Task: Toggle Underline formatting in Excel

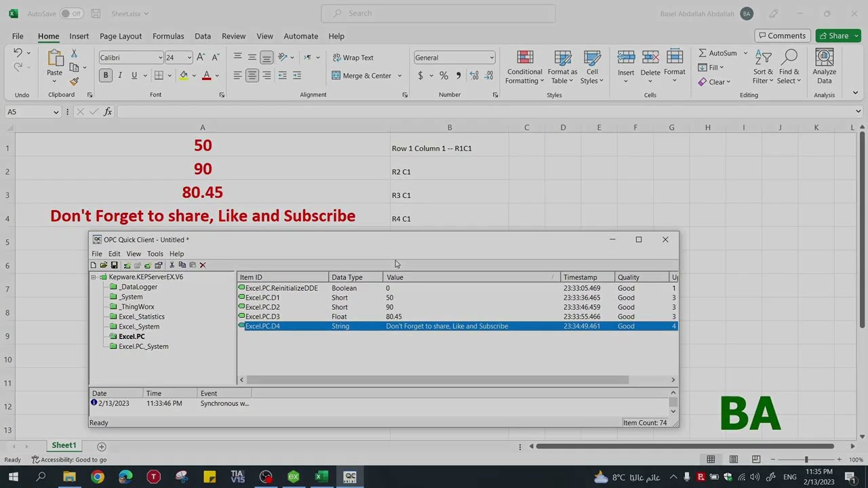Action: 134,75
